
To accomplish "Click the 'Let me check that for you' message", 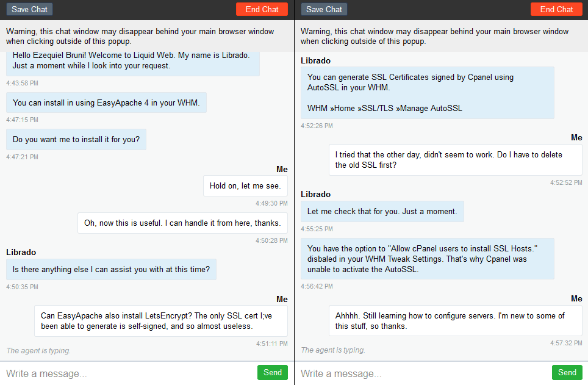I will pos(382,211).
